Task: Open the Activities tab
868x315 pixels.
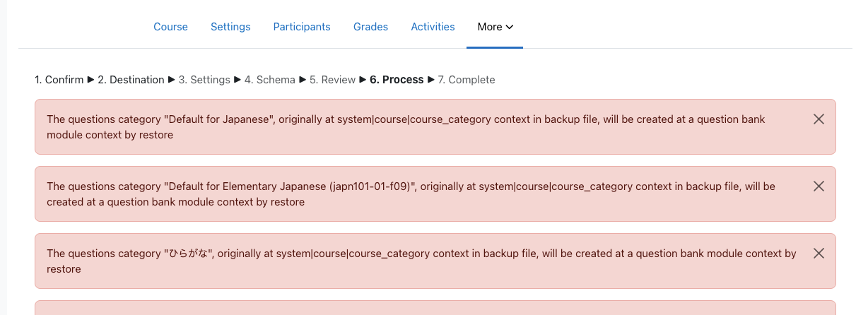Action: click(x=433, y=27)
